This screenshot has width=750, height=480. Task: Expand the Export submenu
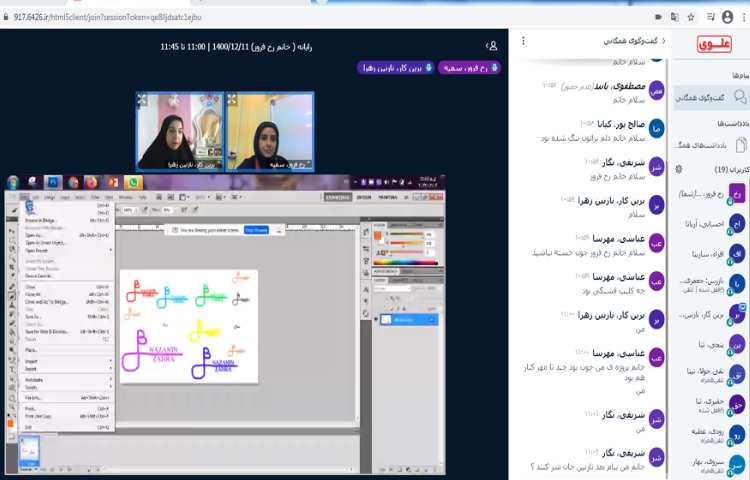coord(67,369)
